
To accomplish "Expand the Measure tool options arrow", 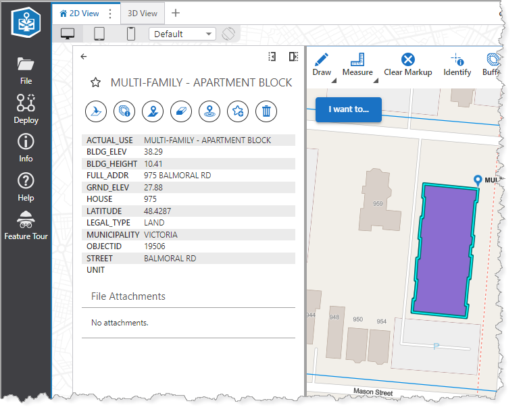I will pos(376,80).
